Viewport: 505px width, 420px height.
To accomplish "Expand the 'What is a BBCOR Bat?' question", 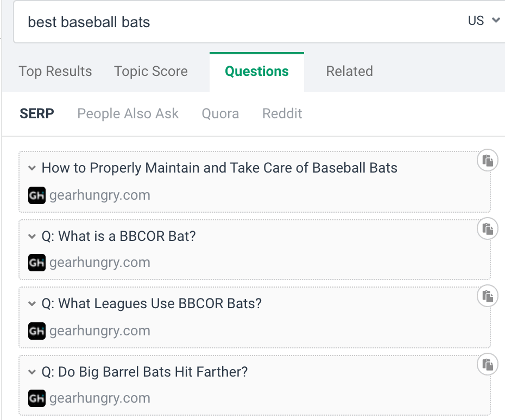I will tap(32, 236).
